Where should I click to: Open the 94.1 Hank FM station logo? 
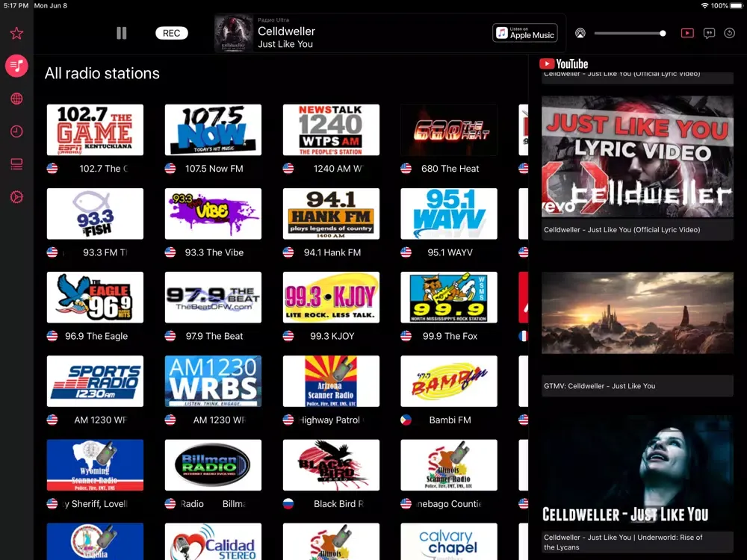(x=331, y=214)
